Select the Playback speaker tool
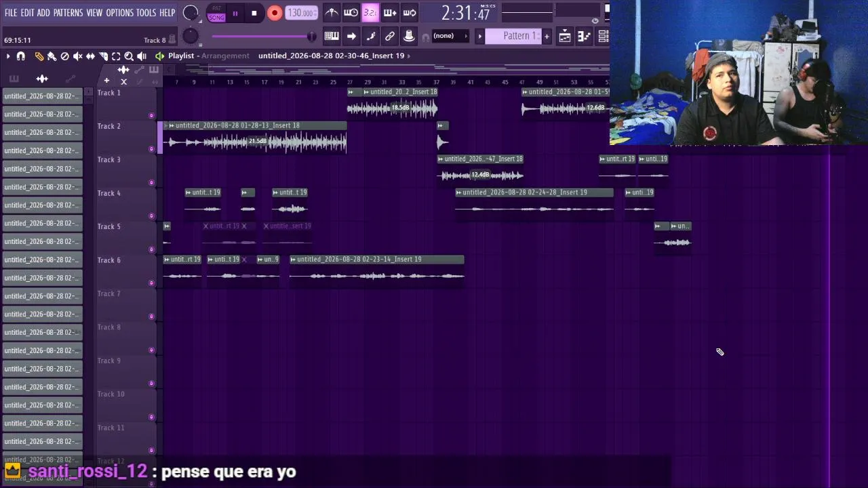The height and width of the screenshot is (488, 868). (142, 56)
